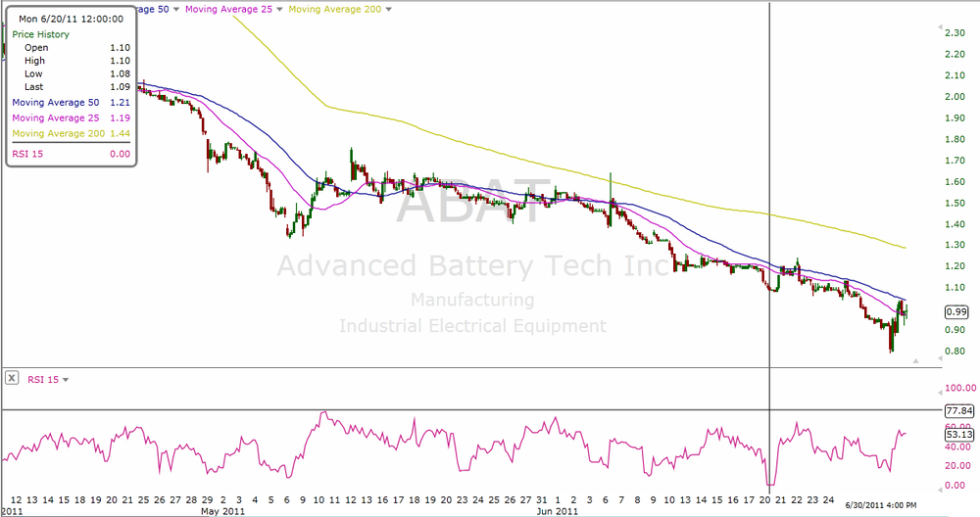This screenshot has width=980, height=517.
Task: Open the Moving Average 25 dropdown menu
Action: click(x=279, y=10)
